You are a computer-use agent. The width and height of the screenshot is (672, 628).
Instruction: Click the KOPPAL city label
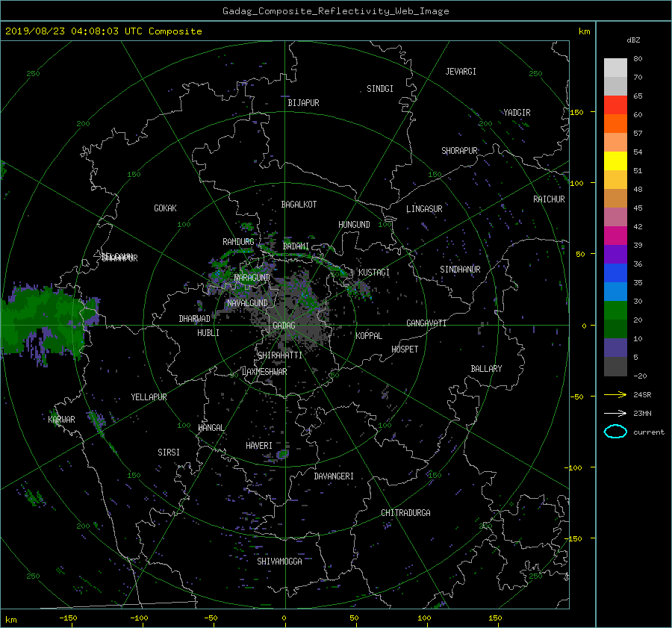(369, 336)
